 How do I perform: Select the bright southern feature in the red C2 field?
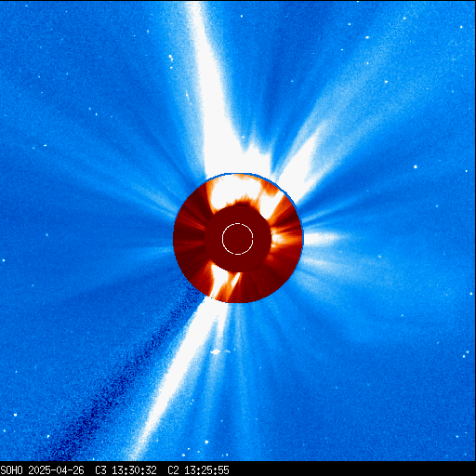(x=224, y=282)
